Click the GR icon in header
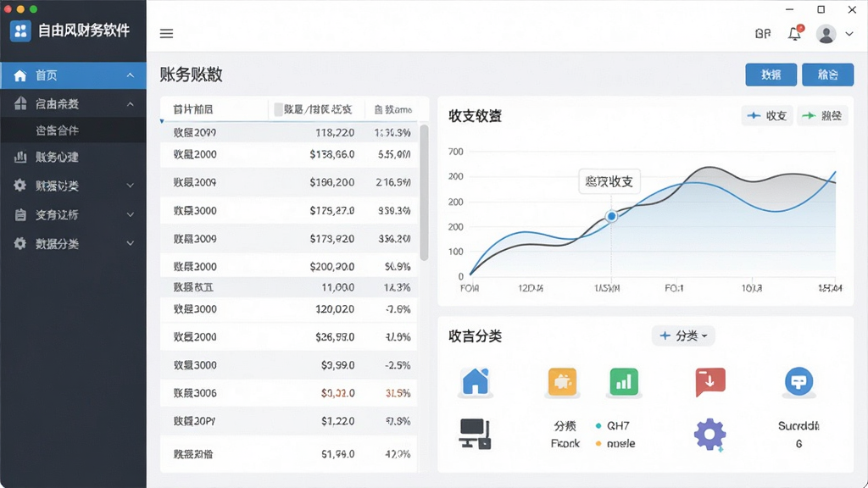The height and width of the screenshot is (488, 868). 763,34
